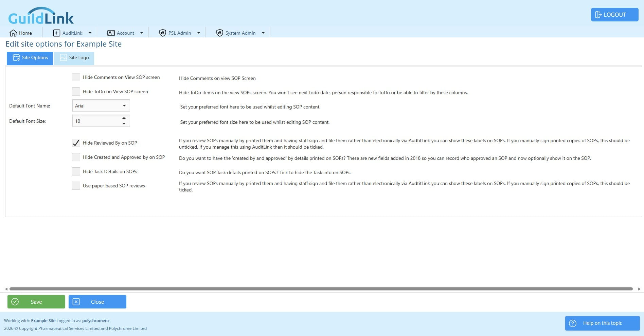Click the logout door icon
Image resolution: width=644 pixels, height=336 pixels.
(x=598, y=15)
